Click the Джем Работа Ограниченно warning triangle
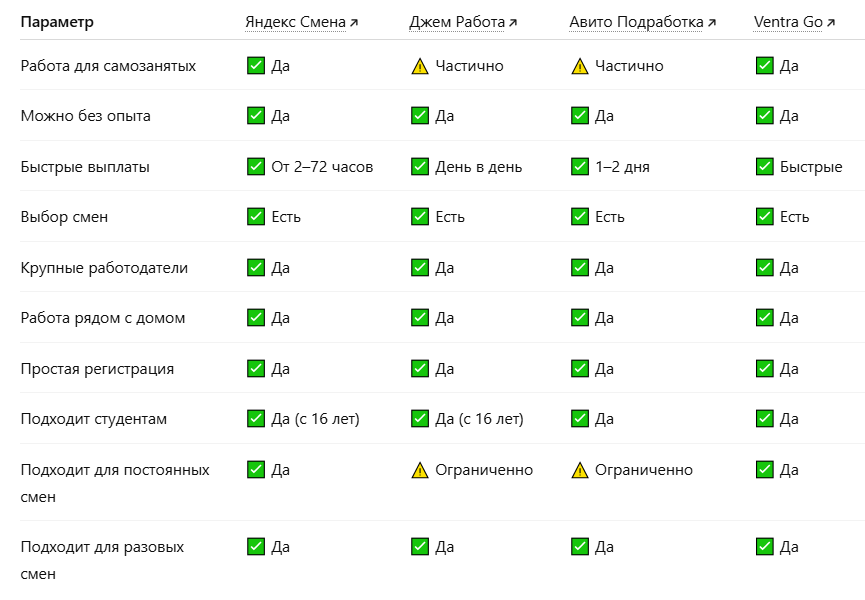This screenshot has height=600, width=865. (x=420, y=470)
